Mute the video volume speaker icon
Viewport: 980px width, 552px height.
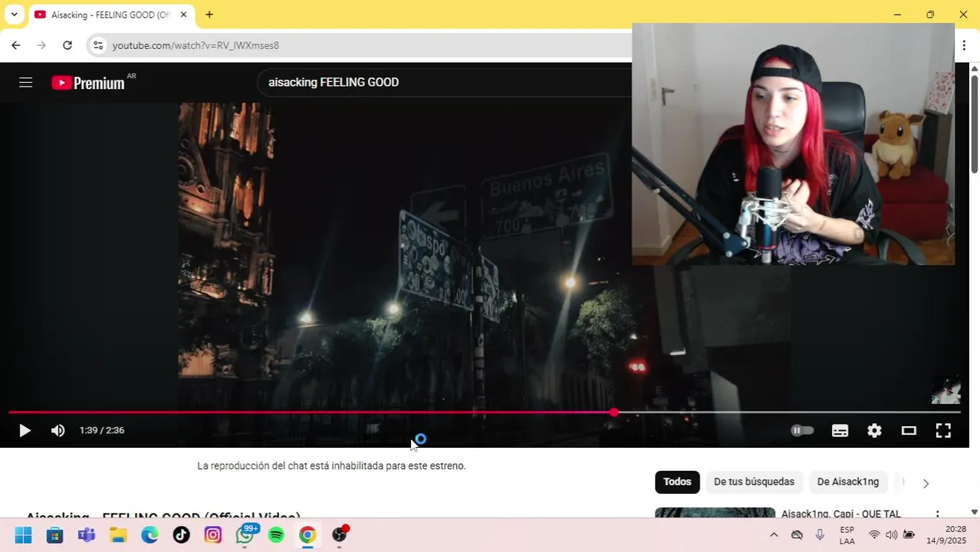[x=58, y=431]
